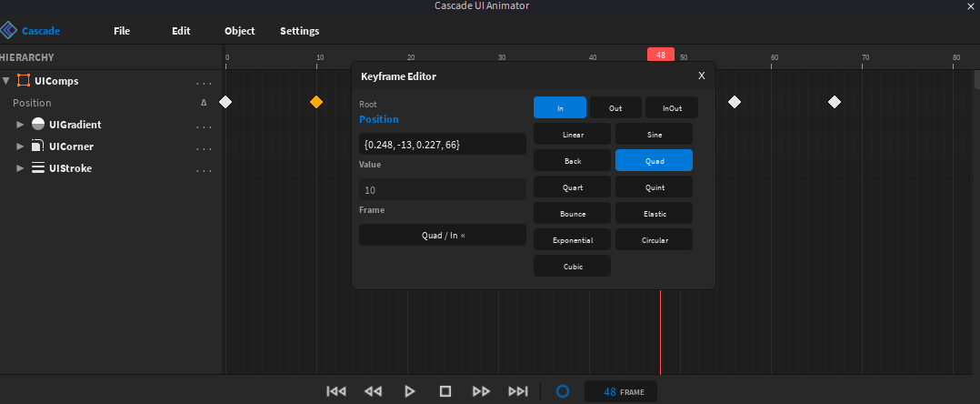Skip to the last frame
Image resolution: width=980 pixels, height=404 pixels.
(x=518, y=391)
